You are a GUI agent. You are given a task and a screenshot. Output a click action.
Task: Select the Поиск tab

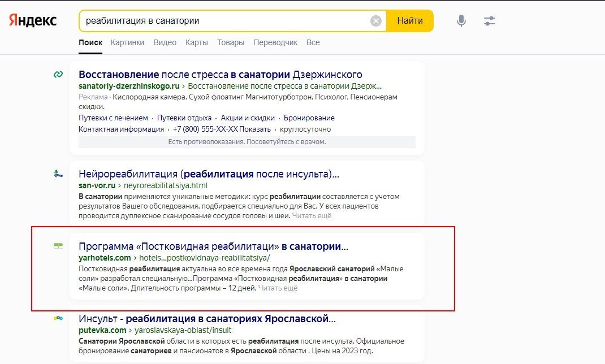click(x=90, y=42)
